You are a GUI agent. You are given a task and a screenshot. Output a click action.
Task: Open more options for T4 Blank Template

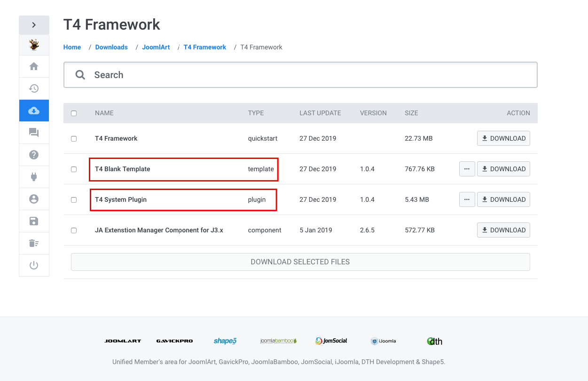point(467,169)
